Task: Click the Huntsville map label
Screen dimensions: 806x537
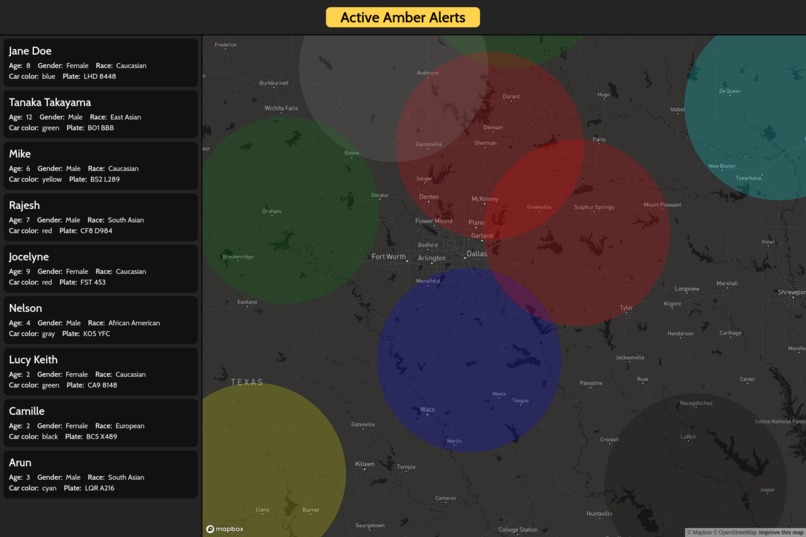Action: (x=599, y=514)
